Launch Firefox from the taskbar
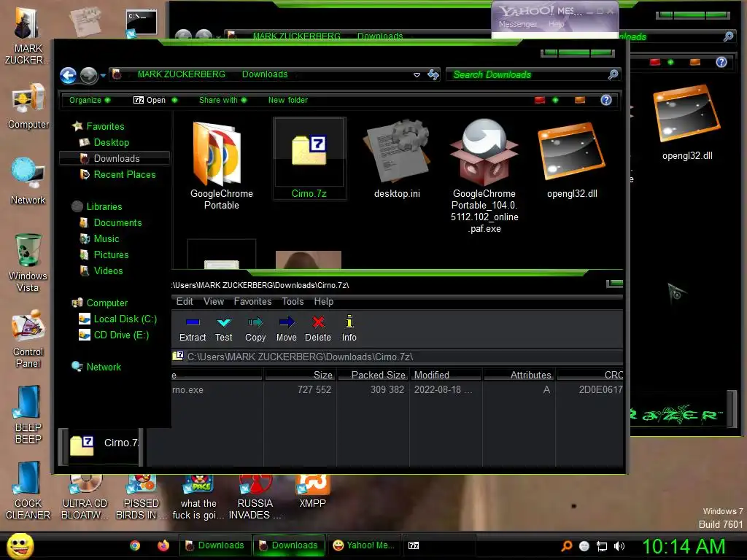This screenshot has height=560, width=747. [163, 545]
